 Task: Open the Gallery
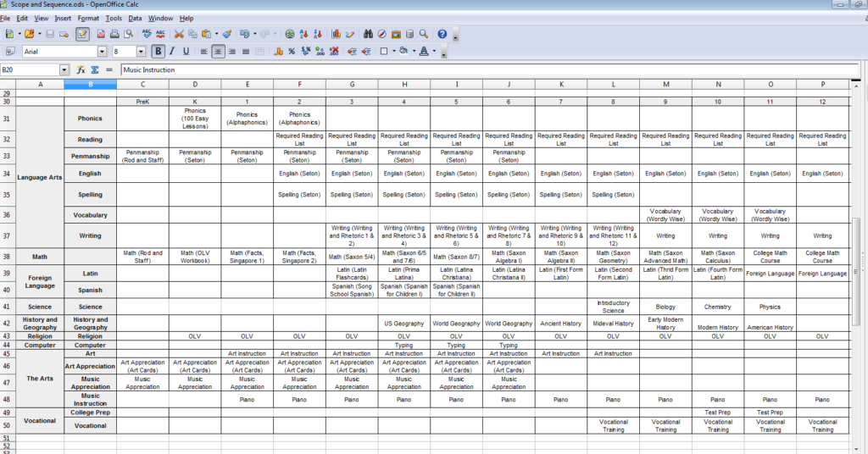pyautogui.click(x=396, y=34)
